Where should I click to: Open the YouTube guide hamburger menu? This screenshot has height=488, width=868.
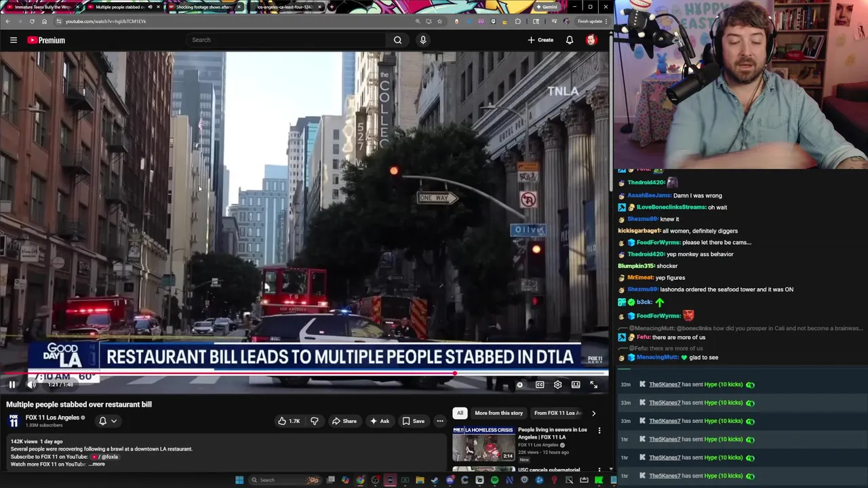14,40
